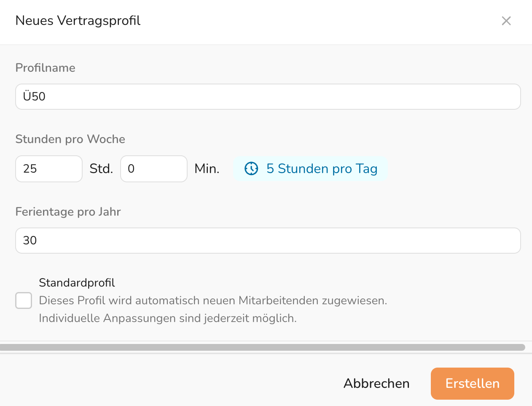Image resolution: width=532 pixels, height=406 pixels.
Task: Select the minutes field showing 0
Action: (153, 169)
